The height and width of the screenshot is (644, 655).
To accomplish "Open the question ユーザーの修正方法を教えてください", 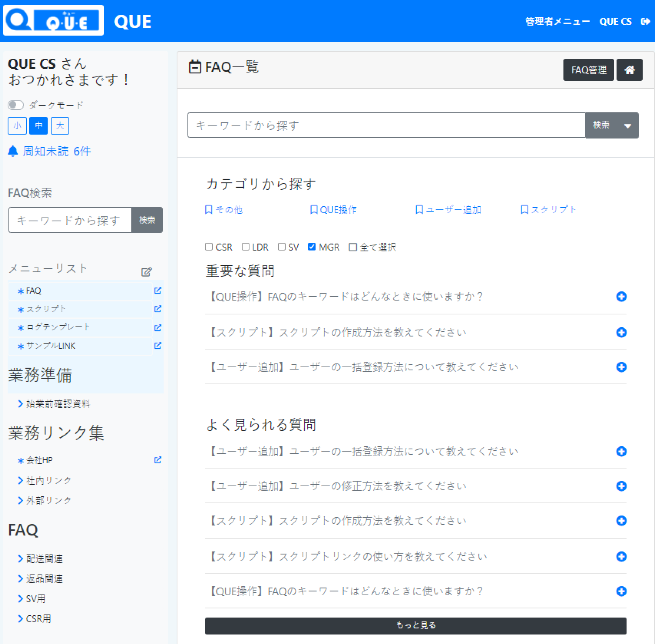I will click(x=378, y=486).
